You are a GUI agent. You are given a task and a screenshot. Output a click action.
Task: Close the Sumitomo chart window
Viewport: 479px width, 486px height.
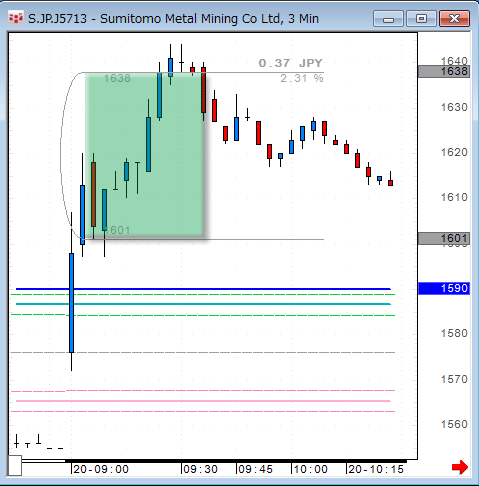point(454,19)
